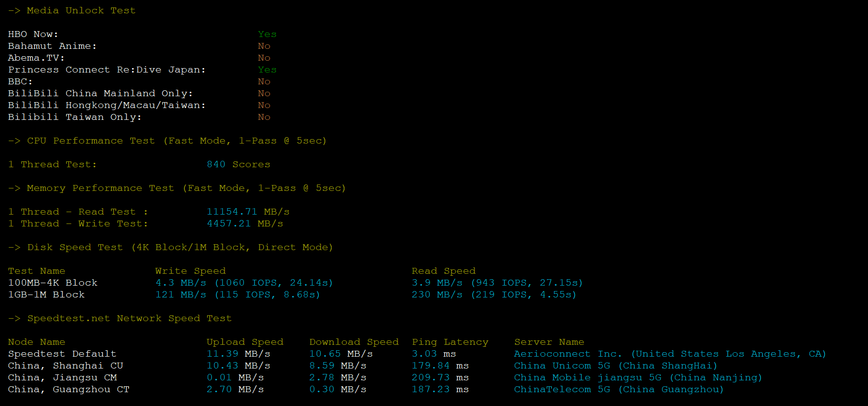Click the '209.73 ms' ping value
The image size is (868, 406).
[440, 377]
